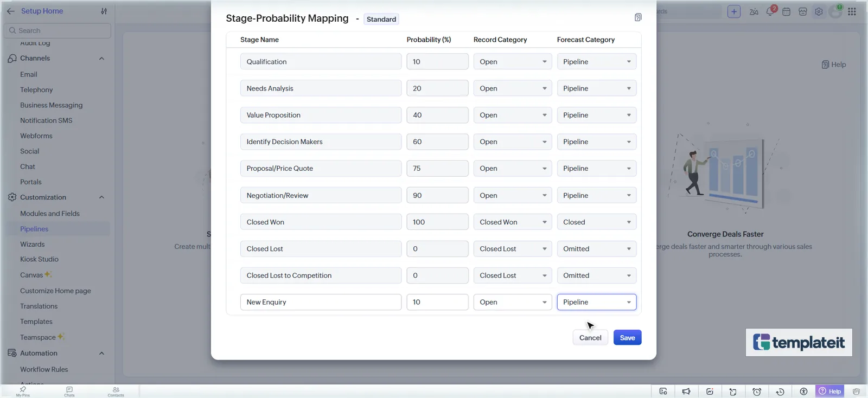This screenshot has width=868, height=398.
Task: Click the Setup Home link
Action: tap(42, 11)
